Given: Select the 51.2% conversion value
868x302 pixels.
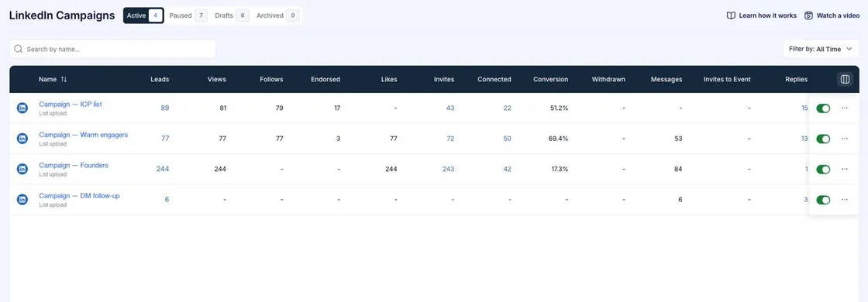Looking at the screenshot, I should point(559,108).
